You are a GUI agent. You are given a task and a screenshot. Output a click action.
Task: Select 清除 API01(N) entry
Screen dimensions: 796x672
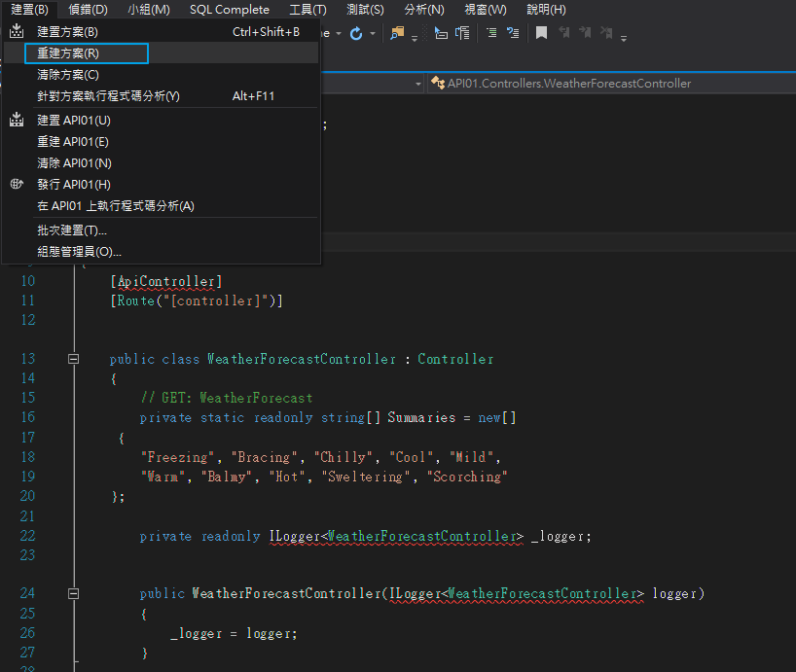(x=161, y=162)
